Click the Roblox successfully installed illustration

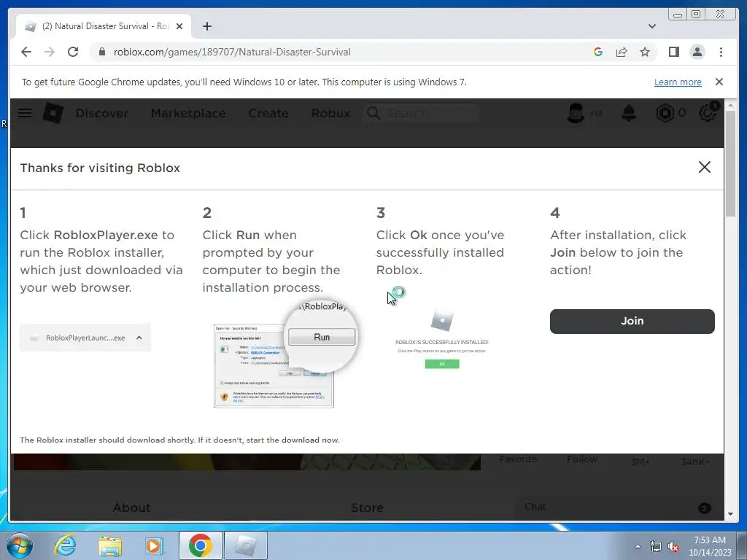(x=441, y=339)
